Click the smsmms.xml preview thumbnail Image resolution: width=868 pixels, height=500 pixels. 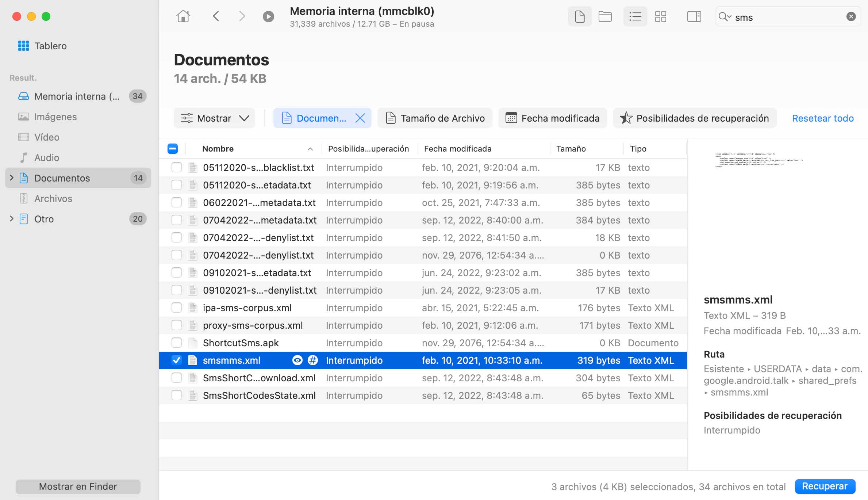[758, 160]
